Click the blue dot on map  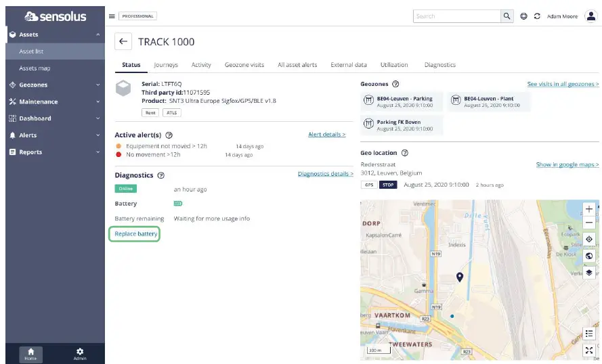452,316
